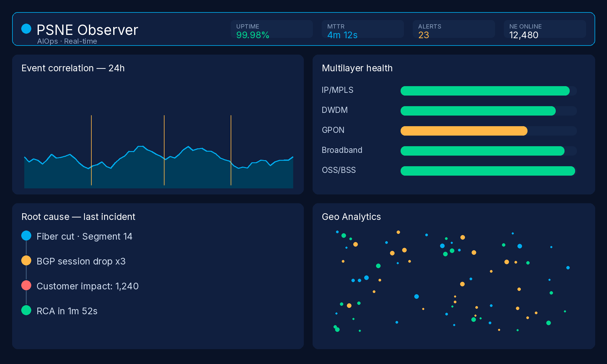Click the Fiber cut · Segment 14 entry
Viewport: 607px width, 364px height.
[x=84, y=237]
